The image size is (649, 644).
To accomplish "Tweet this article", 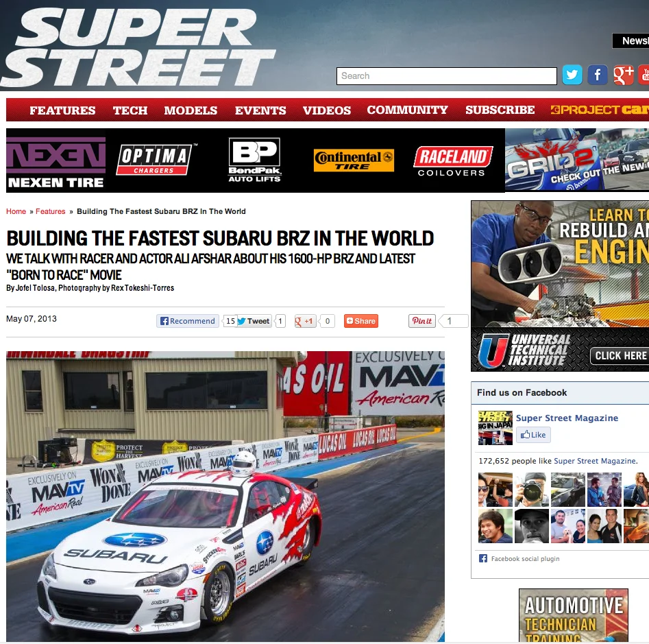I will point(254,321).
